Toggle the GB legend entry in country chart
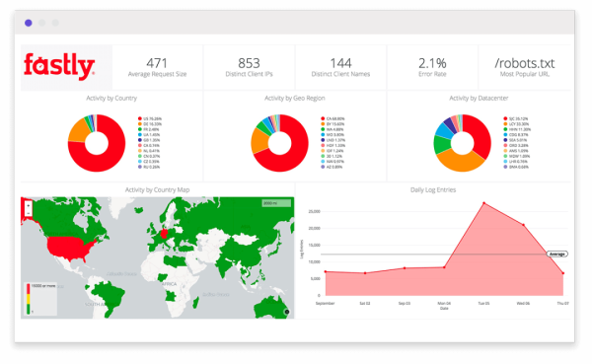Screen dimensions: 592x364 [149, 140]
